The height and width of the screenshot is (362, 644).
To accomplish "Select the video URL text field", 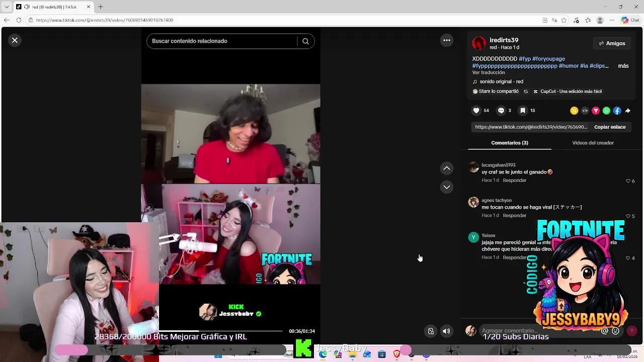I will point(531,127).
